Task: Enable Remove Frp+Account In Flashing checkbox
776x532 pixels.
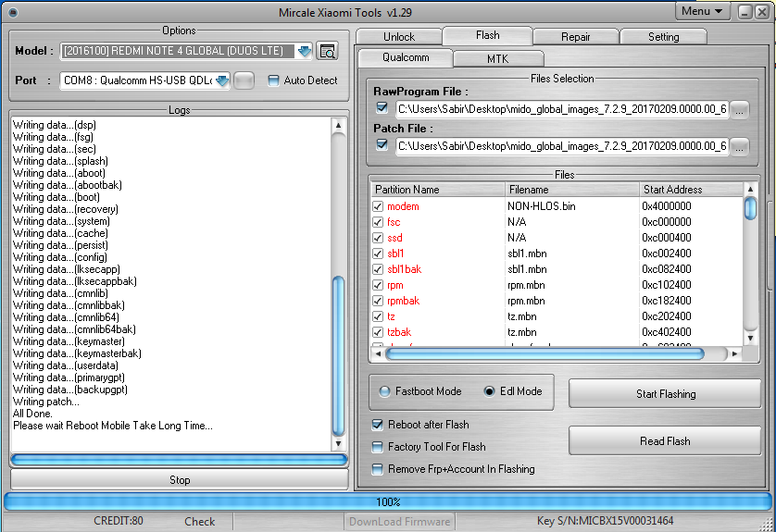Action: pos(377,469)
